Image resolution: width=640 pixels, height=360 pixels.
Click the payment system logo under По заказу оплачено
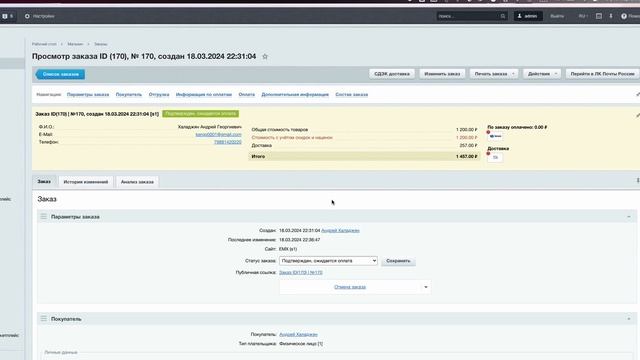(x=496, y=136)
